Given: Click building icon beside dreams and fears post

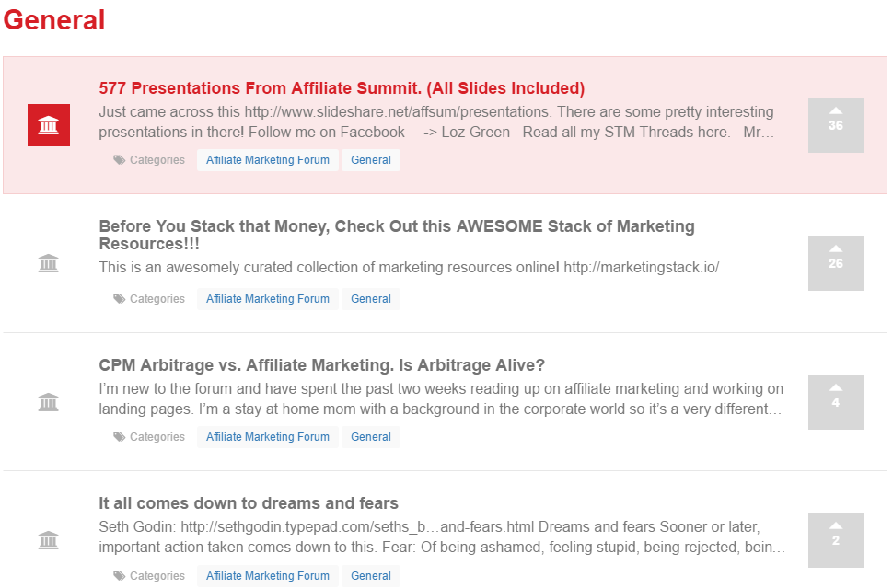Looking at the screenshot, I should pos(49,539).
